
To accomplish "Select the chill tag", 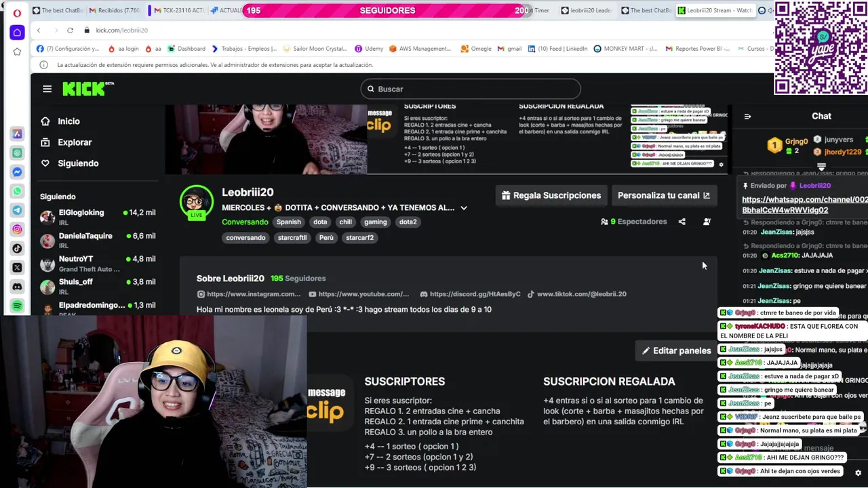I will point(346,222).
